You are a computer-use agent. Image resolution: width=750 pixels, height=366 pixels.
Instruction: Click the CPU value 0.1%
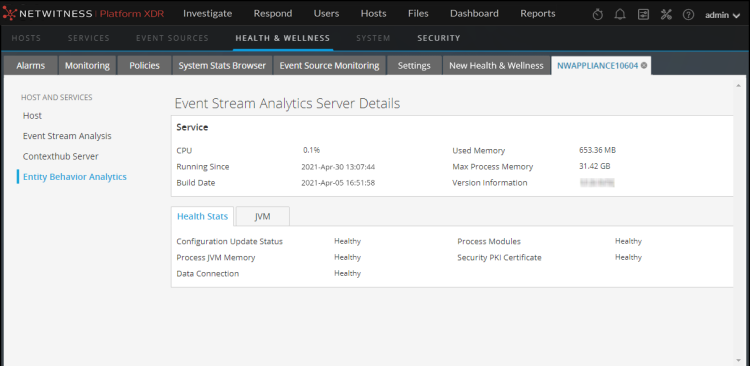coord(311,150)
